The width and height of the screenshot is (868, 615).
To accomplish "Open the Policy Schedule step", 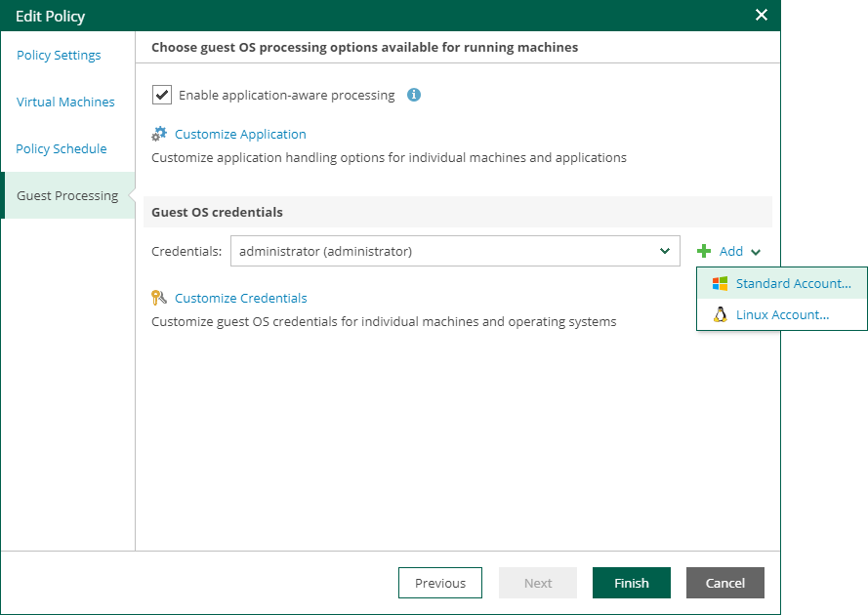I will click(x=62, y=149).
